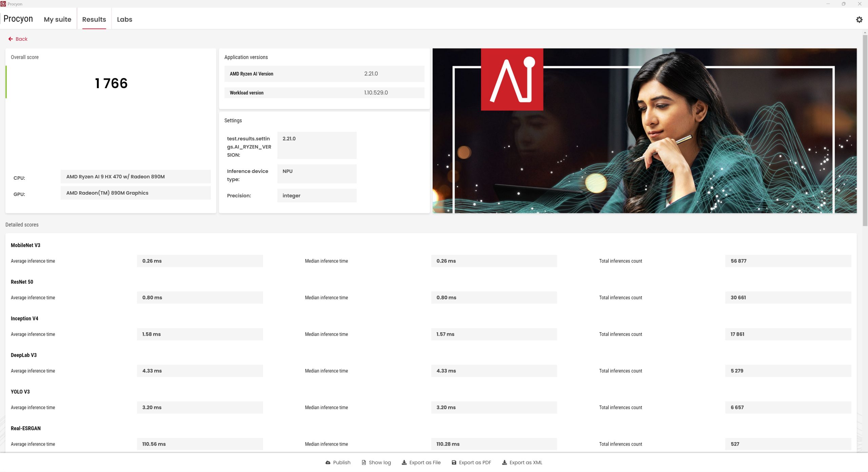Minimize the Procyon window
This screenshot has height=472, width=868.
click(x=828, y=4)
